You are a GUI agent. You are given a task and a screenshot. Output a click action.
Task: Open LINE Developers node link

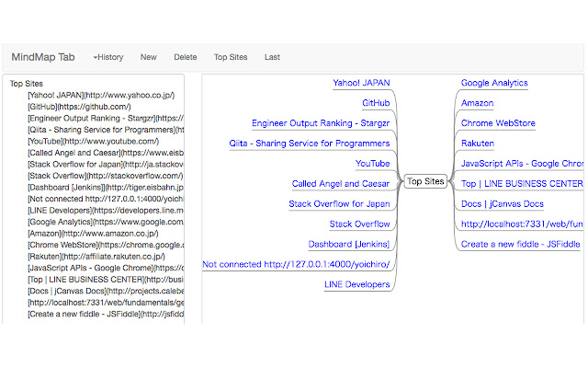pyautogui.click(x=357, y=284)
